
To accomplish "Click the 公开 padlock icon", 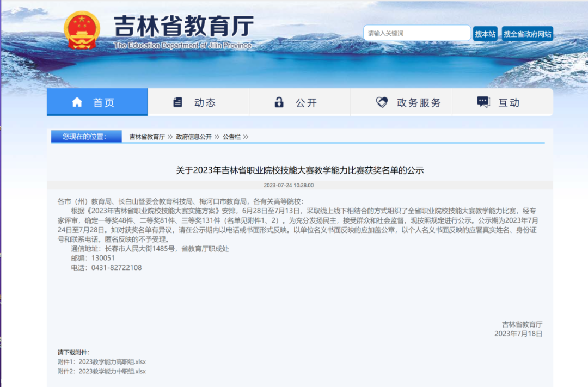I will point(279,102).
